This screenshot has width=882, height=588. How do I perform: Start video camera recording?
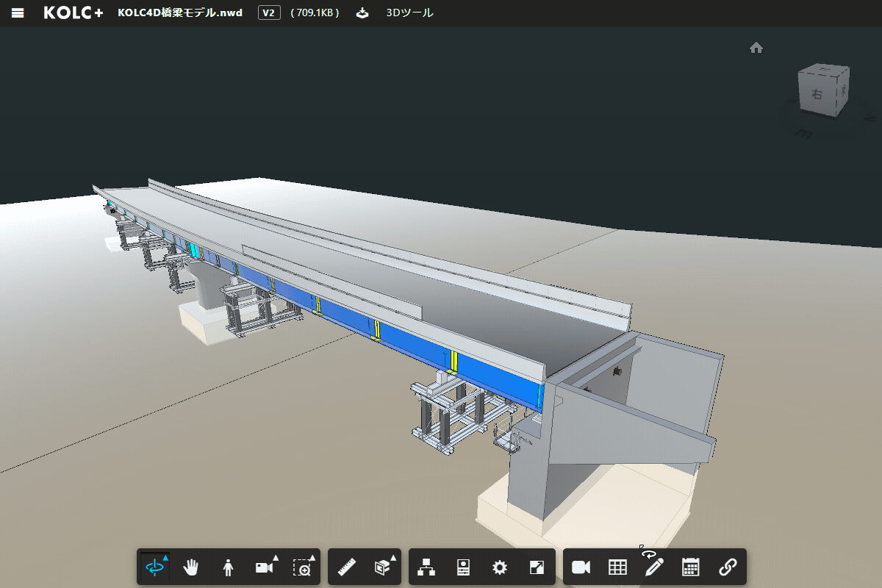pos(581,567)
